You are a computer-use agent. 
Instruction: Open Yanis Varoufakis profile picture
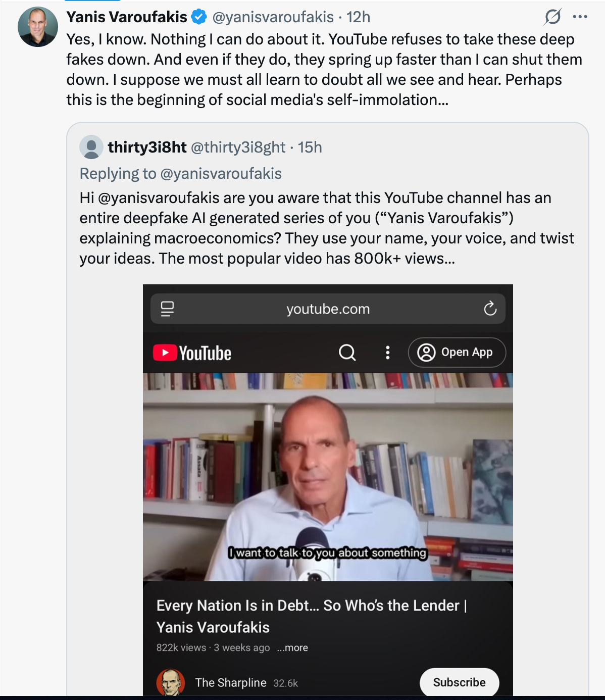tap(38, 27)
